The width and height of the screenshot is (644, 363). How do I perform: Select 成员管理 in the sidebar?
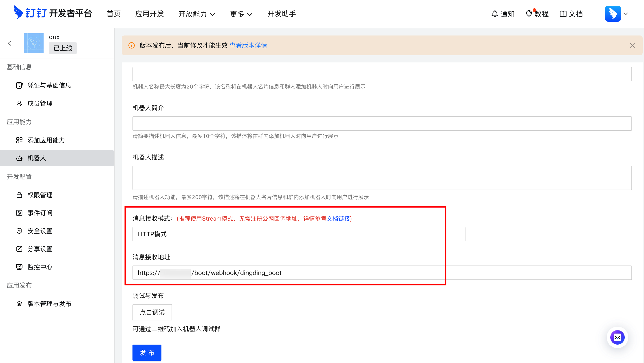(40, 103)
